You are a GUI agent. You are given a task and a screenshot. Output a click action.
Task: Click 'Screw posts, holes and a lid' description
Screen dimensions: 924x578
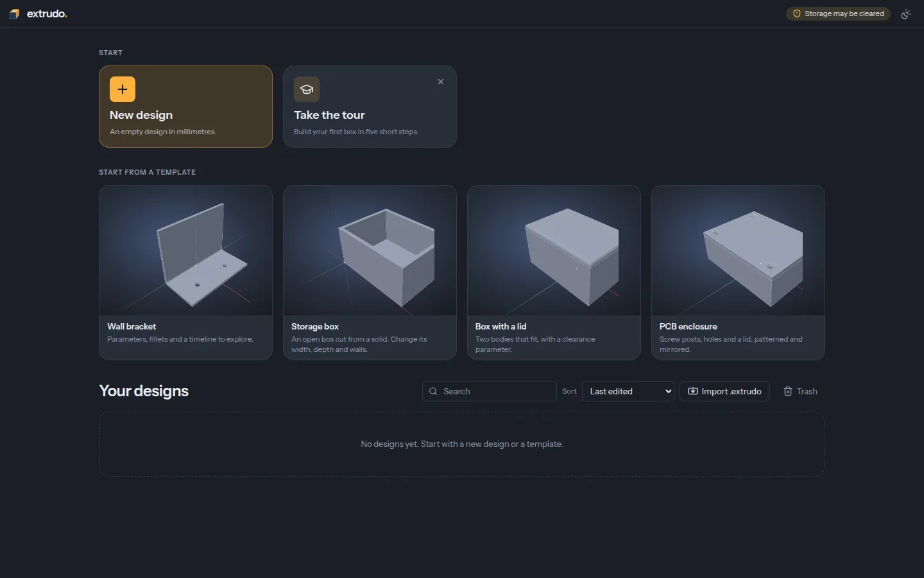(x=731, y=344)
